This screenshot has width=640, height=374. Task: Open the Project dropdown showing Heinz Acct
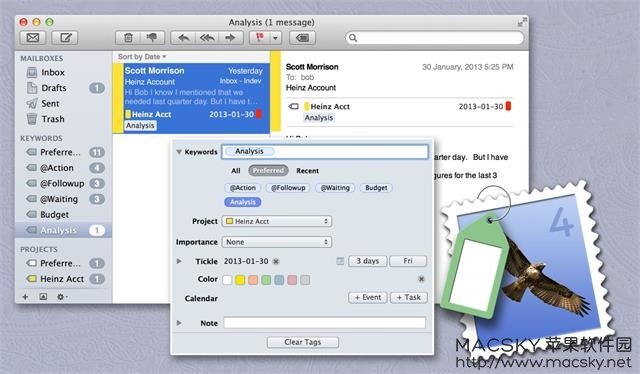click(277, 221)
